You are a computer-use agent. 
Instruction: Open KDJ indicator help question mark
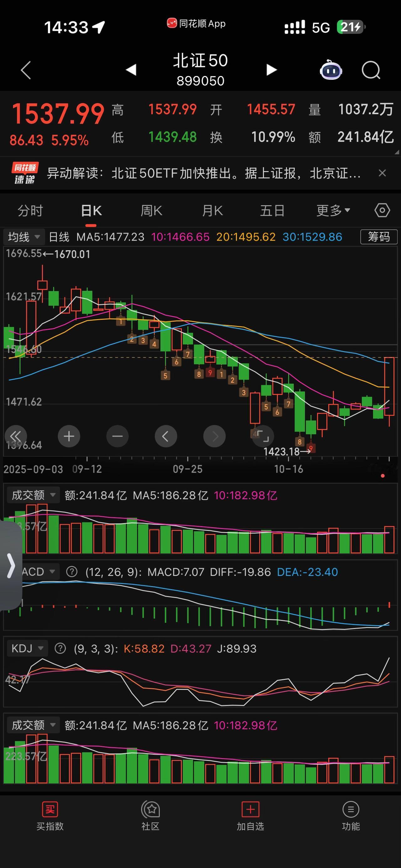pos(60,648)
